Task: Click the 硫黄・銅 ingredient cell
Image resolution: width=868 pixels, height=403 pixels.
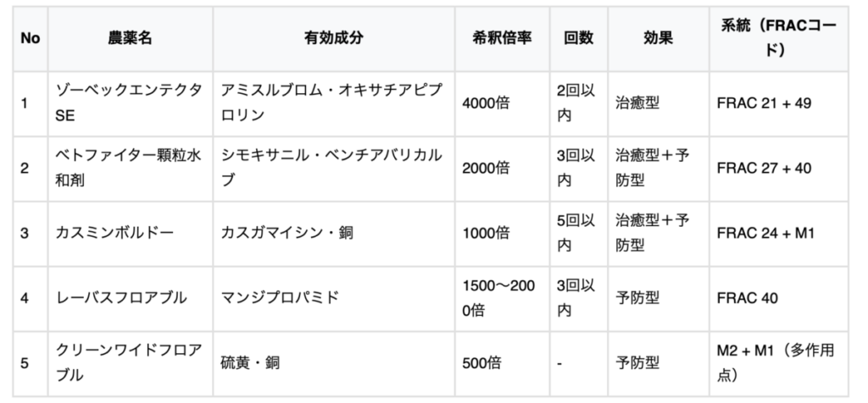Action: click(x=334, y=364)
